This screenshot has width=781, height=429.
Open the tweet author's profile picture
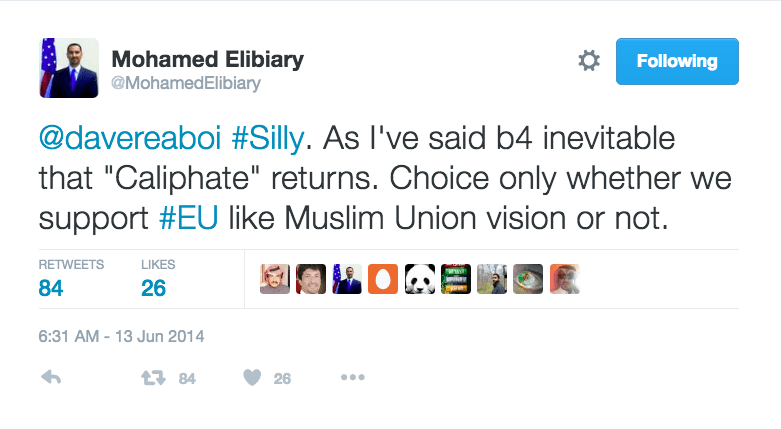coord(69,68)
